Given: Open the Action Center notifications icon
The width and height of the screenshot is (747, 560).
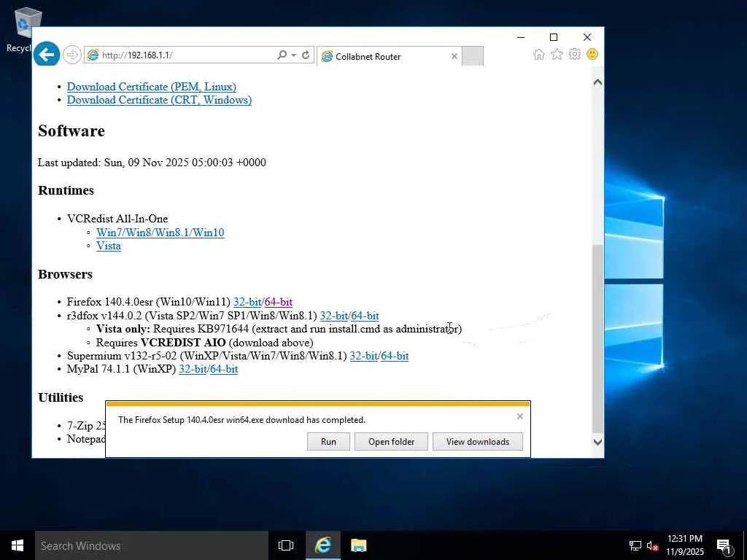Looking at the screenshot, I should click(x=724, y=545).
